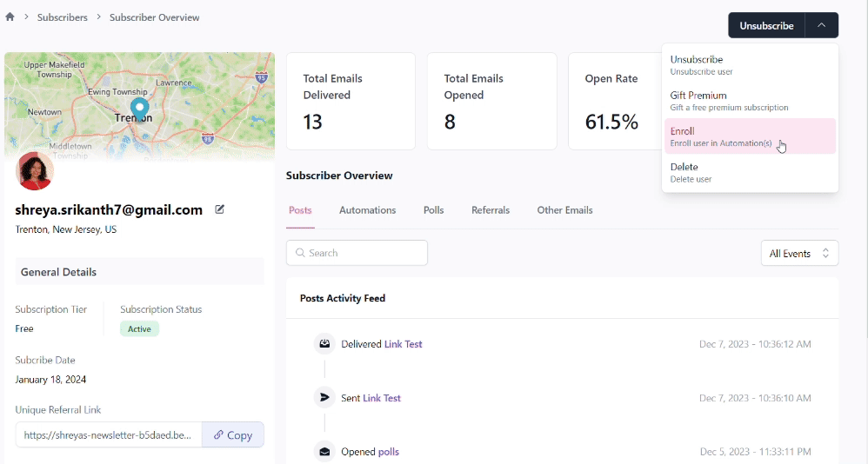Click the subscriber email address heading
The image size is (868, 464).
(x=109, y=209)
